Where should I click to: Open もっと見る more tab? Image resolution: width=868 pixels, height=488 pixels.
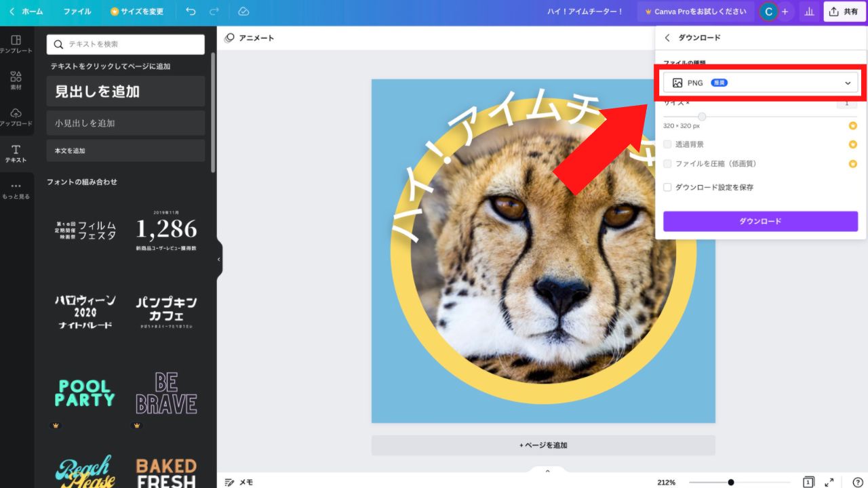[16, 190]
